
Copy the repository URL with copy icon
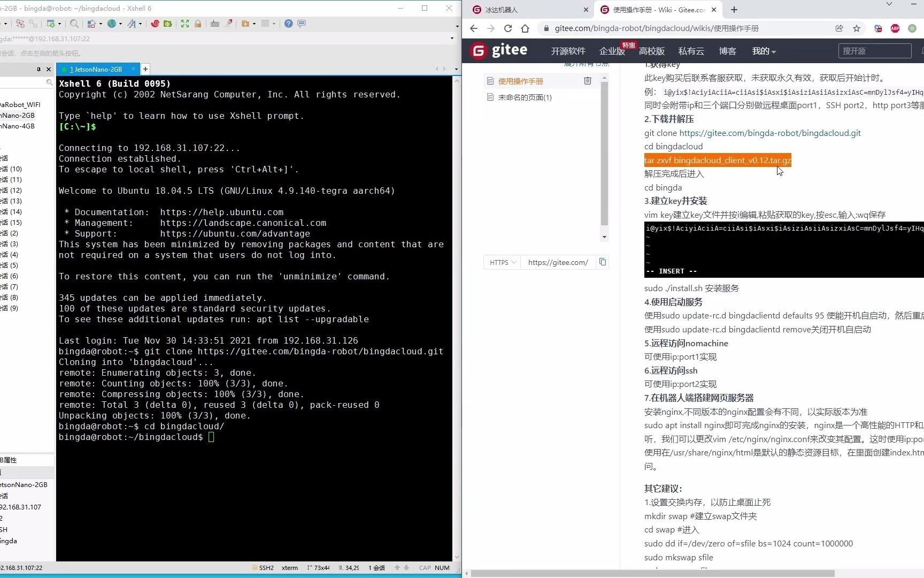(x=603, y=262)
